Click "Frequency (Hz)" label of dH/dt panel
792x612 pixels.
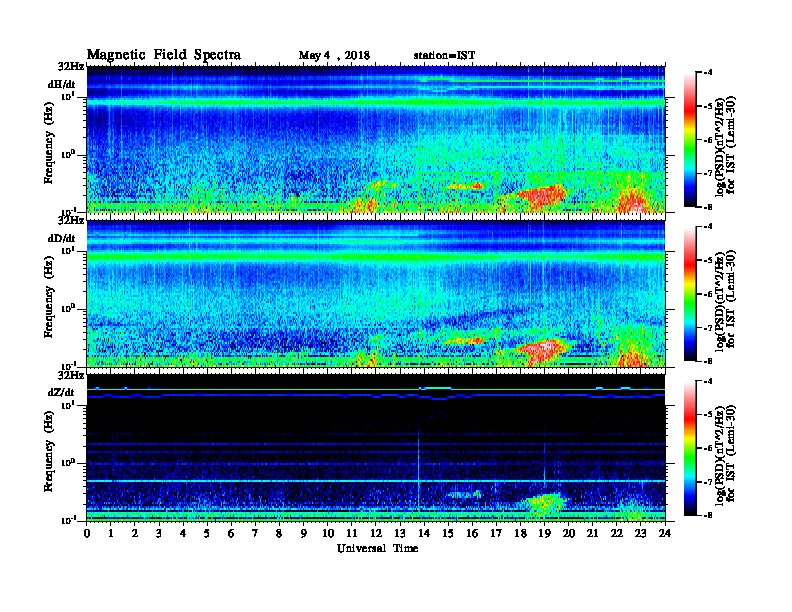tap(49, 143)
